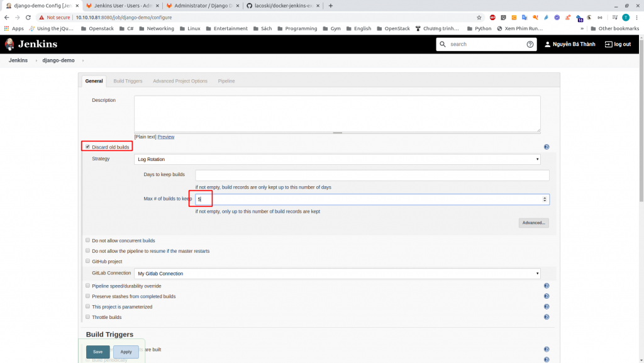
Task: Click the user icon beside Nguyễn Bá Thành
Action: click(547, 44)
